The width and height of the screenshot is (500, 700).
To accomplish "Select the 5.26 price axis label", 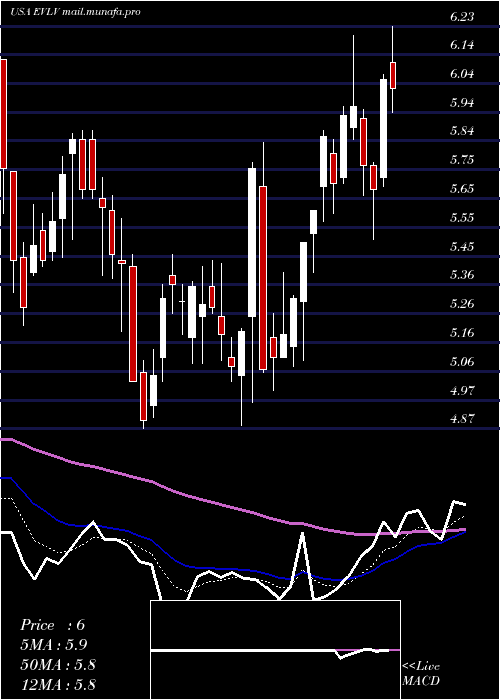I will tap(462, 304).
